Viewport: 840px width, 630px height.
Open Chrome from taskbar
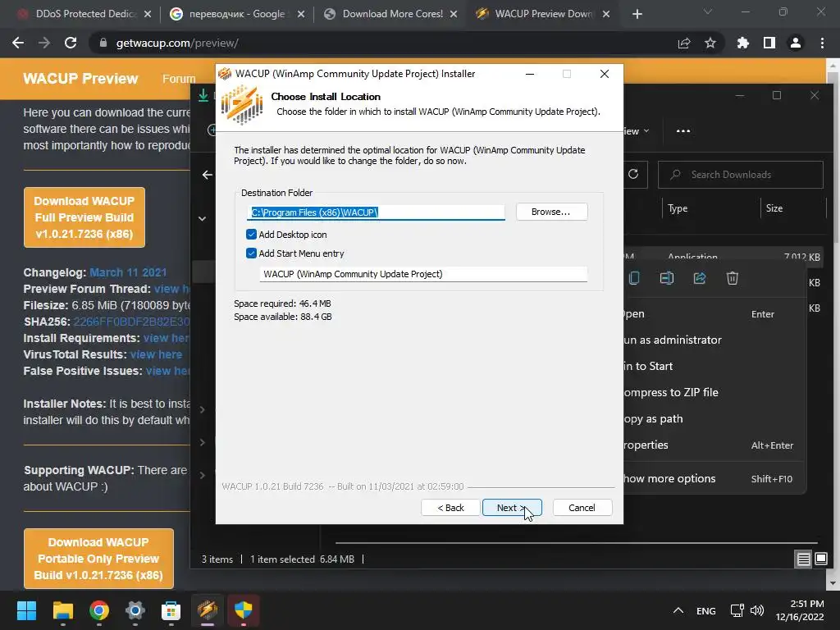pyautogui.click(x=99, y=610)
